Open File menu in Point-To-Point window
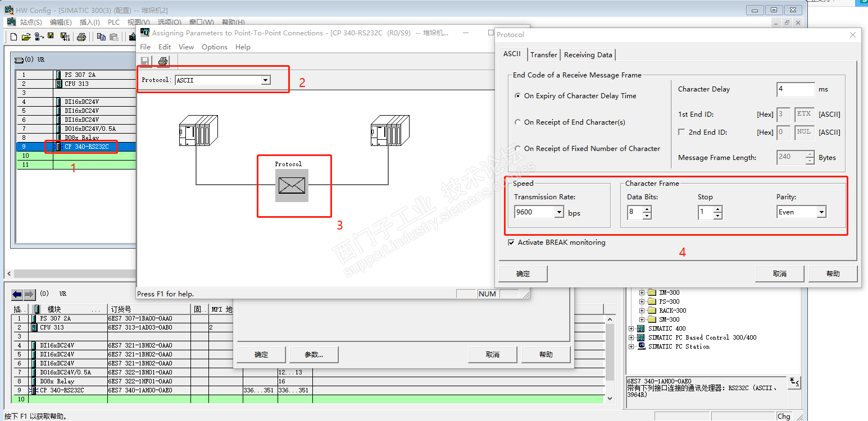 coord(145,47)
